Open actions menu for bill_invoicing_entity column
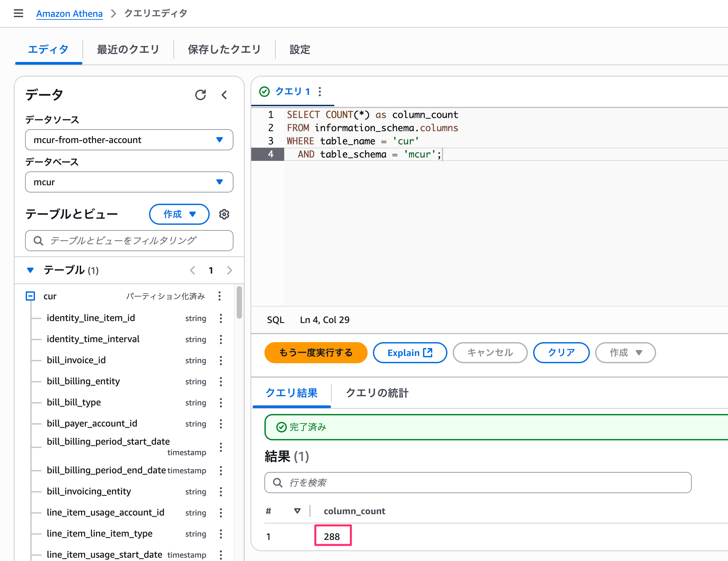The image size is (728, 561). coord(221,492)
